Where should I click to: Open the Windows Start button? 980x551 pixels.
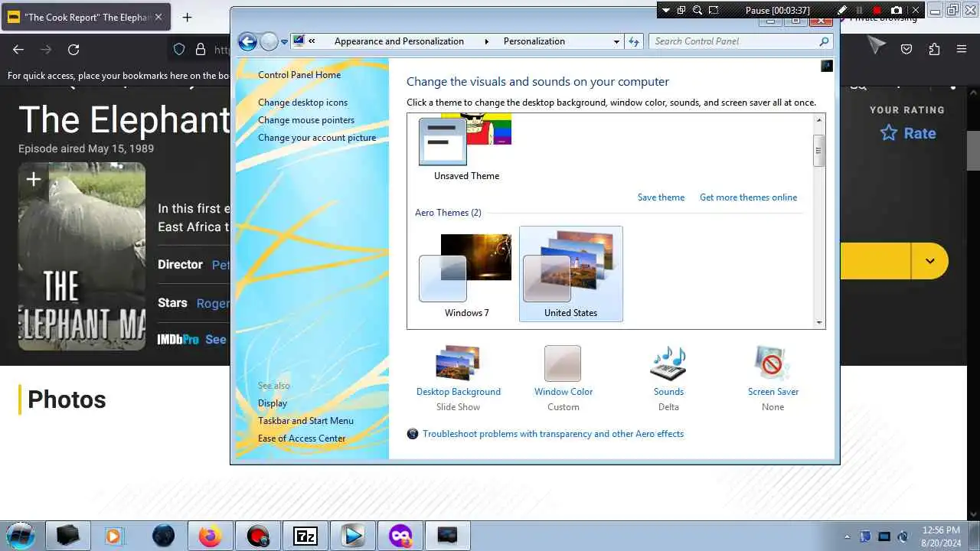click(20, 536)
